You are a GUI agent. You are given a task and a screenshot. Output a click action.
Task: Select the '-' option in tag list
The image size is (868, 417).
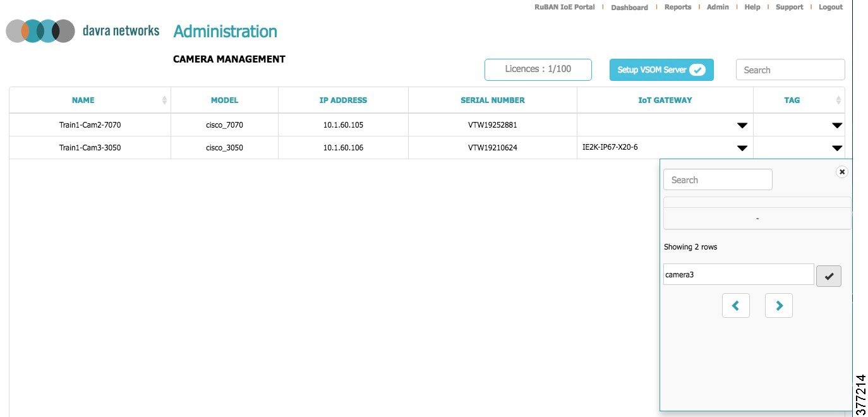(757, 219)
